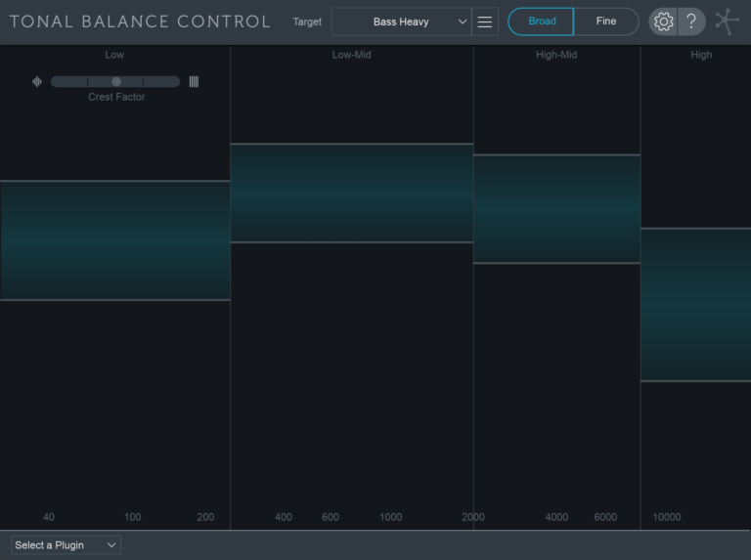
Task: Switch to Broad view mode
Action: coord(541,22)
